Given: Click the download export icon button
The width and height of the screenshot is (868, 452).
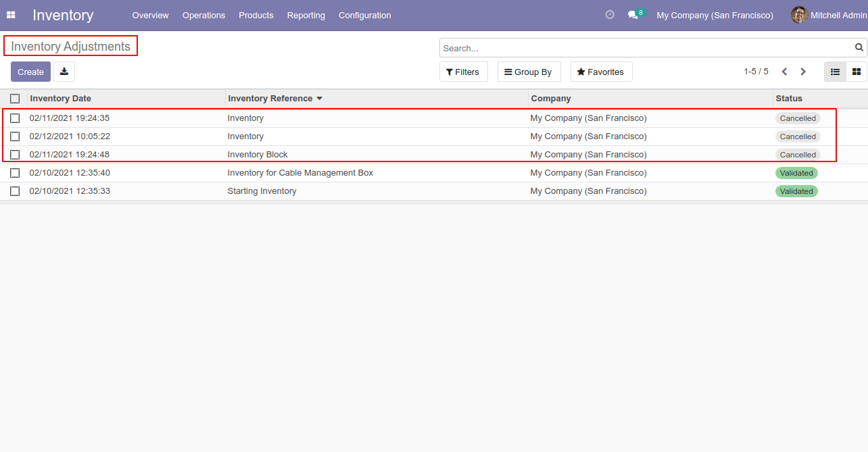Looking at the screenshot, I should pyautogui.click(x=64, y=72).
